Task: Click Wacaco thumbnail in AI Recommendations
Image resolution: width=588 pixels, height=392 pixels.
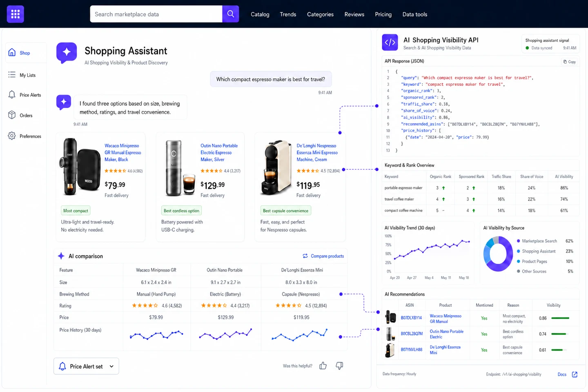Action: point(391,317)
